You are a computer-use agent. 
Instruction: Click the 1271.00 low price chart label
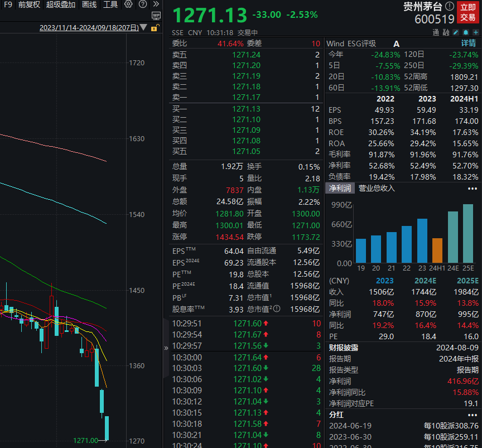[x=85, y=441]
